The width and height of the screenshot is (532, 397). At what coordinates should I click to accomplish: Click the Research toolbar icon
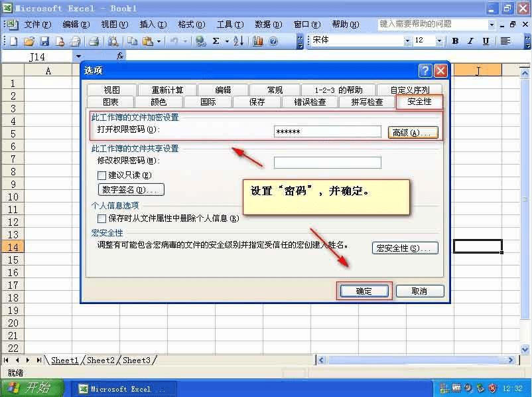click(113, 41)
